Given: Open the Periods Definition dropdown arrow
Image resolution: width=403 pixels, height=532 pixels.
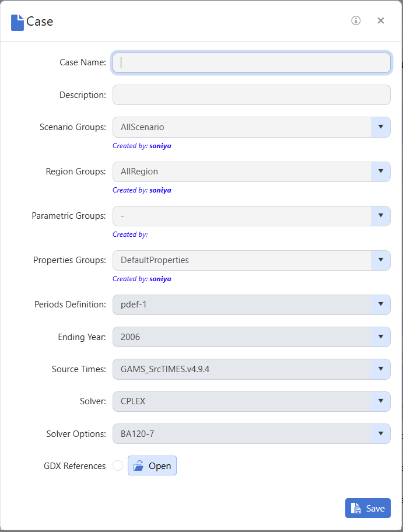Looking at the screenshot, I should point(381,304).
